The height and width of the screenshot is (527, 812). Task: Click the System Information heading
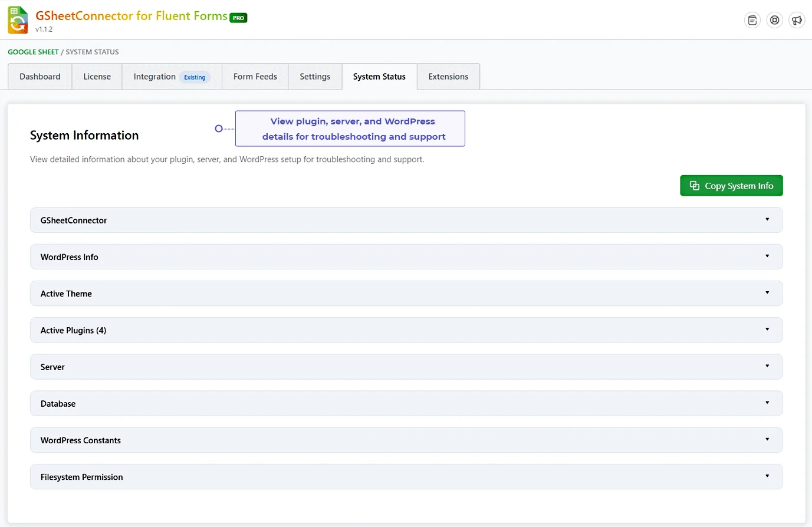click(x=84, y=135)
